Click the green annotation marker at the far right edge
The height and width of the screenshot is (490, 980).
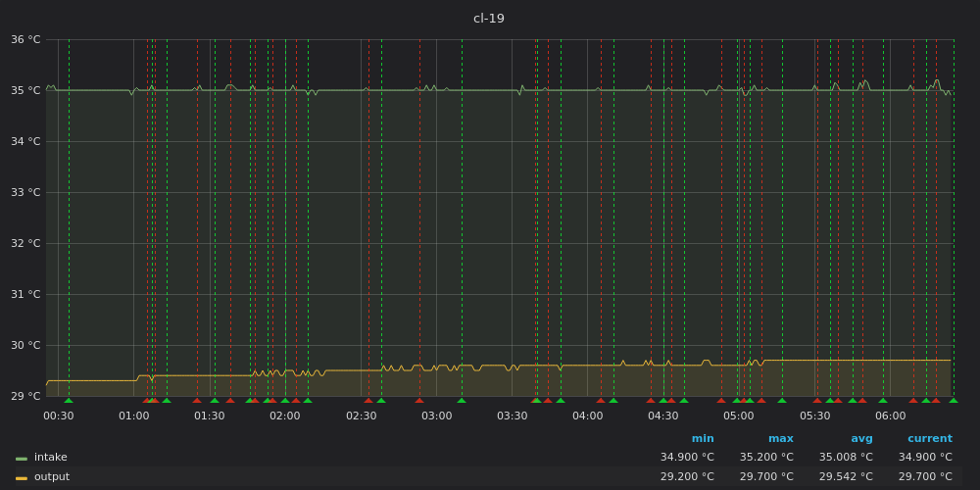(x=954, y=400)
